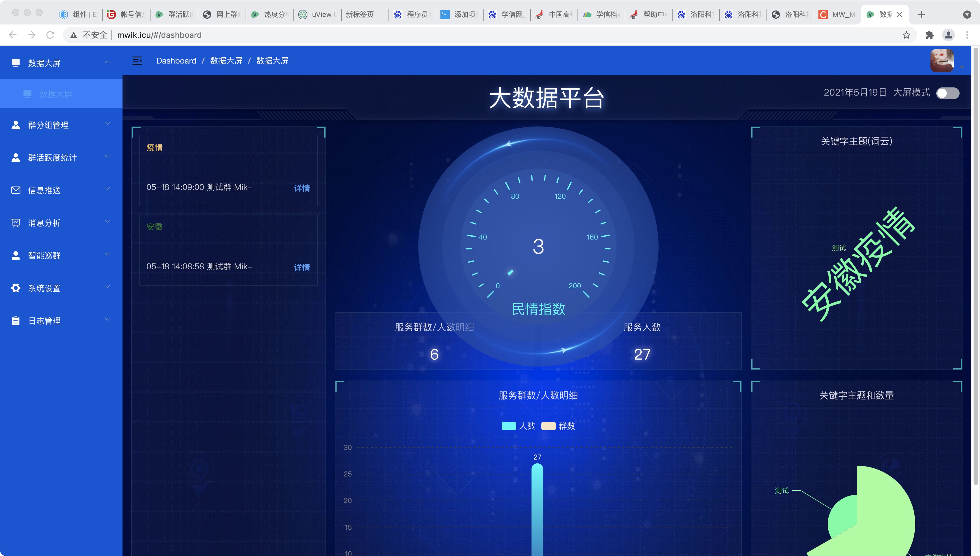Click the browser forward arrow
The image size is (980, 556).
pyautogui.click(x=32, y=35)
